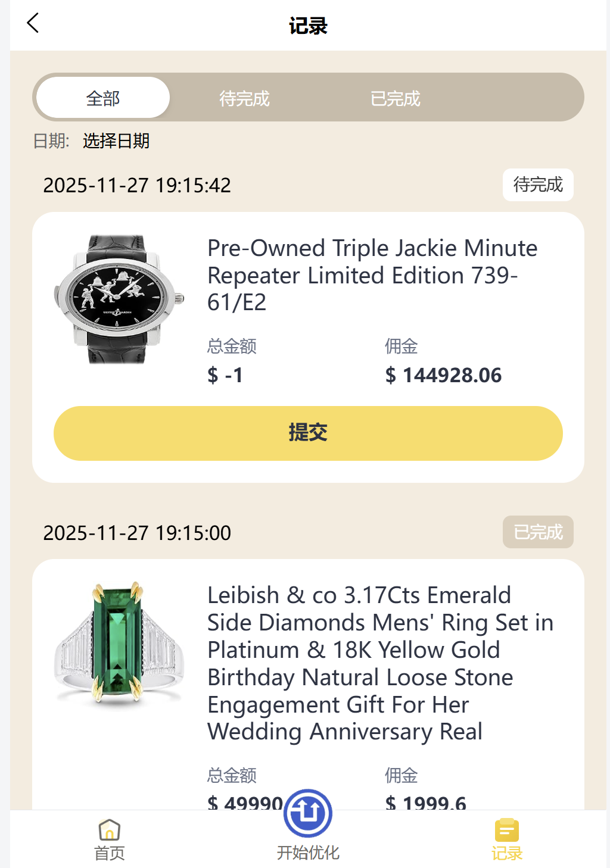Image resolution: width=610 pixels, height=868 pixels.
Task: Open Pre-Owned Triple Jackie Minute Repeater title
Action: point(372,275)
